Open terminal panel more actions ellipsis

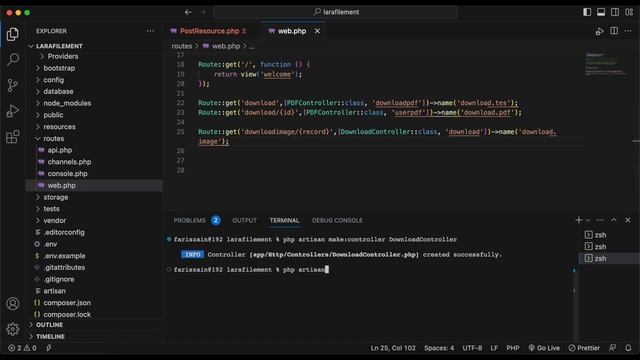click(x=600, y=220)
